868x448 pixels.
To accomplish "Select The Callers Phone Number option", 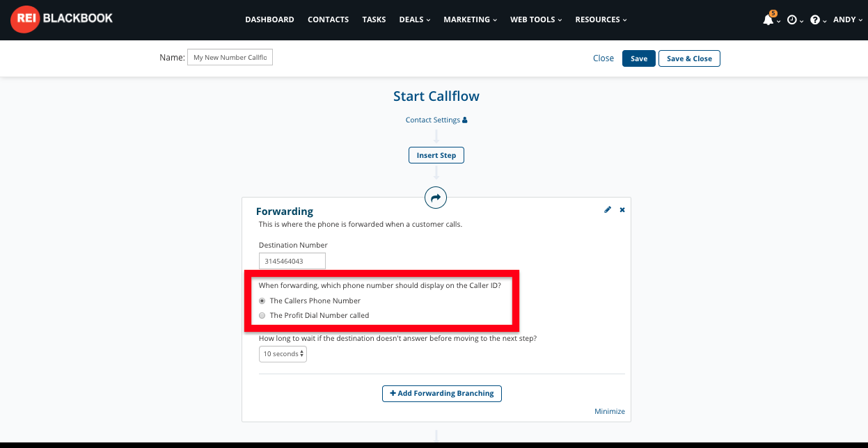I will (x=262, y=301).
